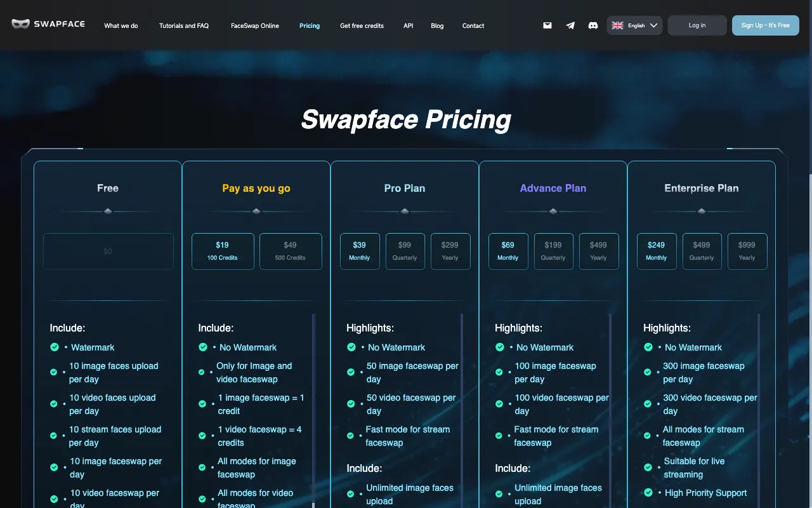Open the What we do page
Screen dimensions: 812x508
point(121,26)
